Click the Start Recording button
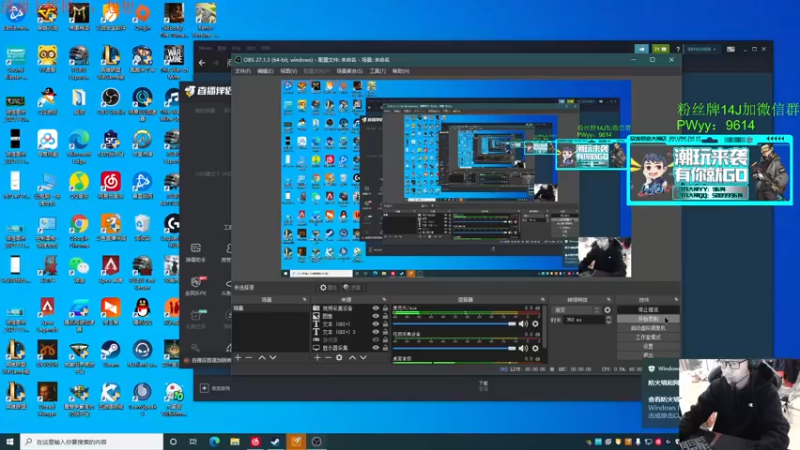Image resolution: width=800 pixels, height=450 pixels. coord(648,319)
